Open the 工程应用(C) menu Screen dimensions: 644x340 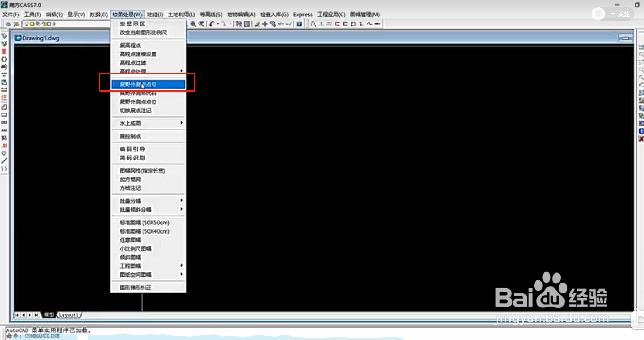pyautogui.click(x=331, y=14)
